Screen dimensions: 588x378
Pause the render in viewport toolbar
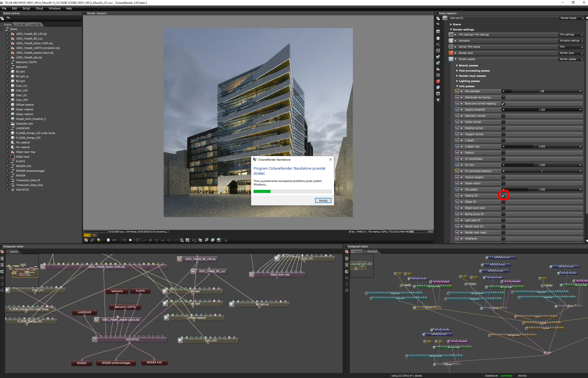click(x=124, y=240)
